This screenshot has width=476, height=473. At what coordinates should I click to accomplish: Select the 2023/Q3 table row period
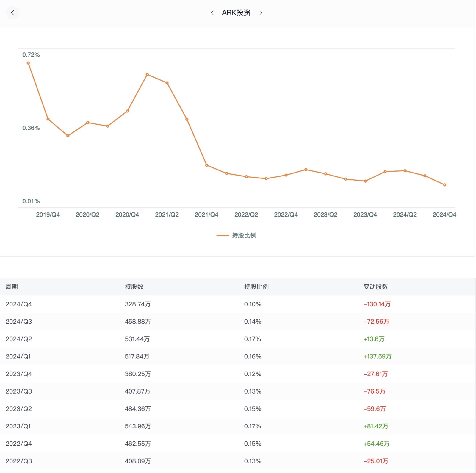point(19,391)
